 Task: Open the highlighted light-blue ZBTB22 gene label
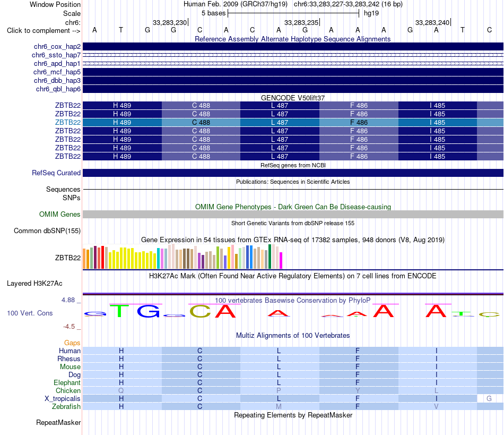(x=68, y=122)
